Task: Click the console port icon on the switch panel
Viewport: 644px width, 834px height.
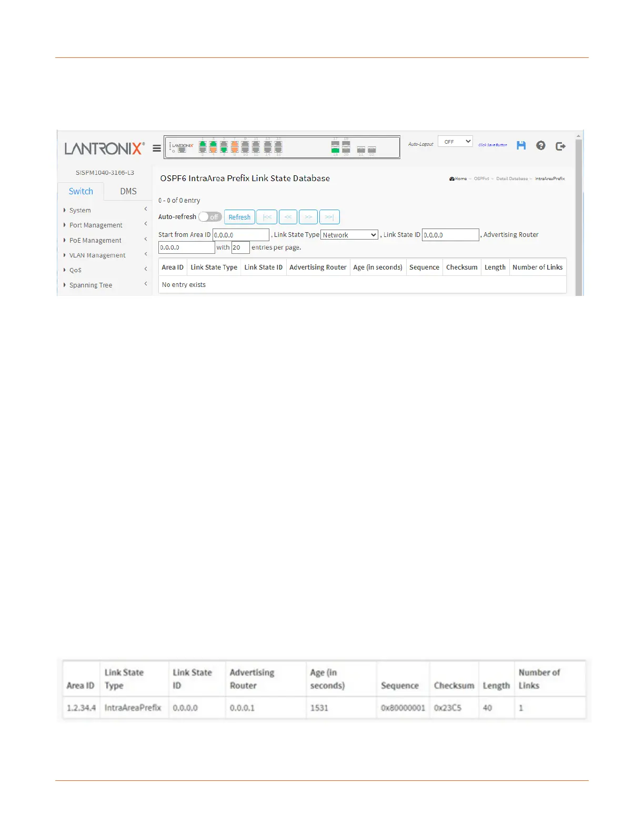Action: click(182, 150)
